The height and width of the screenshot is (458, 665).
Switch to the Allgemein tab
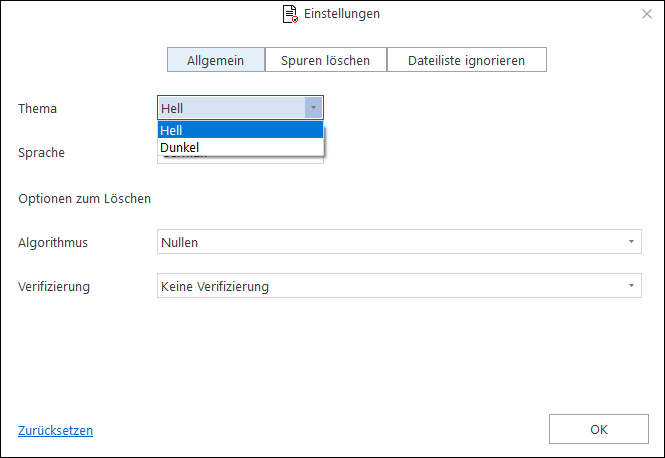[x=216, y=60]
